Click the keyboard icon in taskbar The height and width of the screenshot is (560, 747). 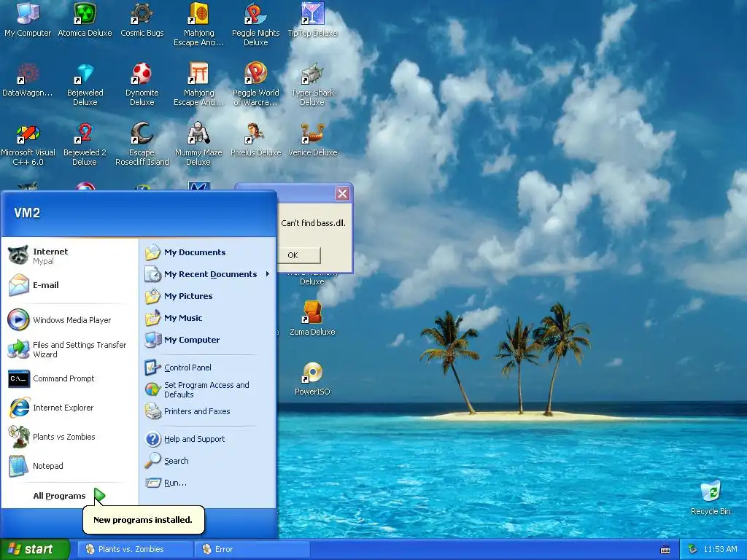coord(665,550)
